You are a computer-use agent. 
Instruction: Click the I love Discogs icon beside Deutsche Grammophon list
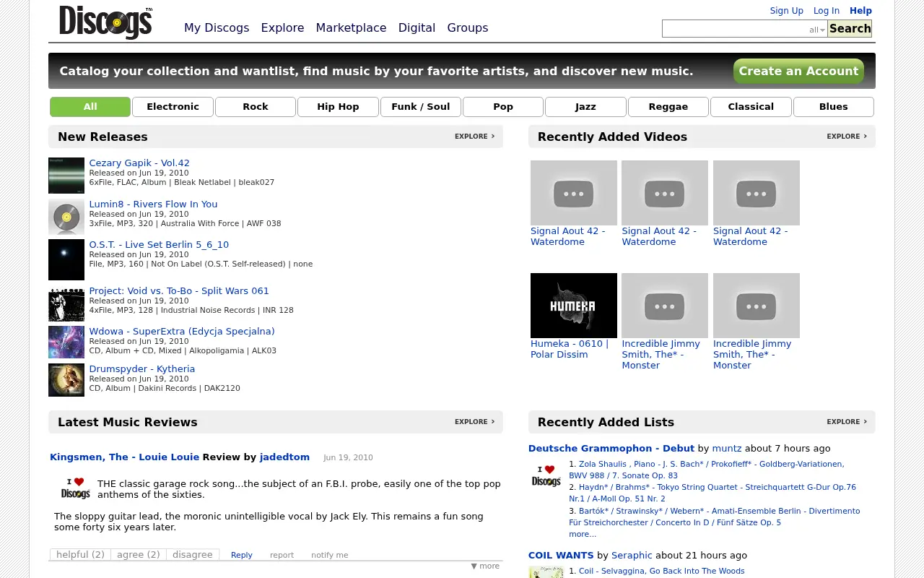click(x=546, y=475)
